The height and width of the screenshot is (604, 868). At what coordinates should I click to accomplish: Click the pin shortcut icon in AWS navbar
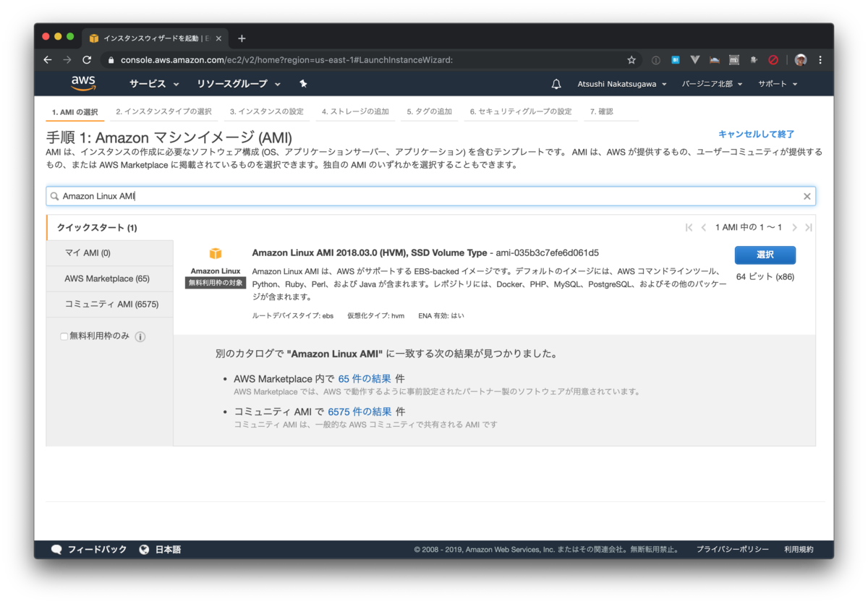[x=303, y=84]
